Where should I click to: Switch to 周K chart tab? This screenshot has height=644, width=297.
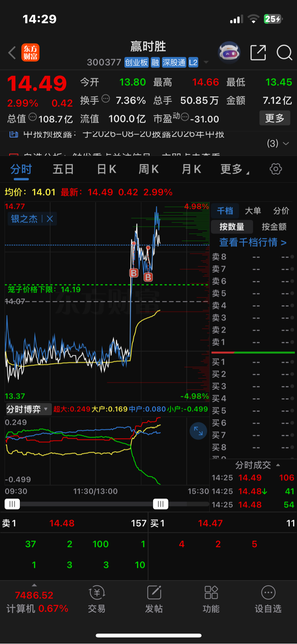148,169
